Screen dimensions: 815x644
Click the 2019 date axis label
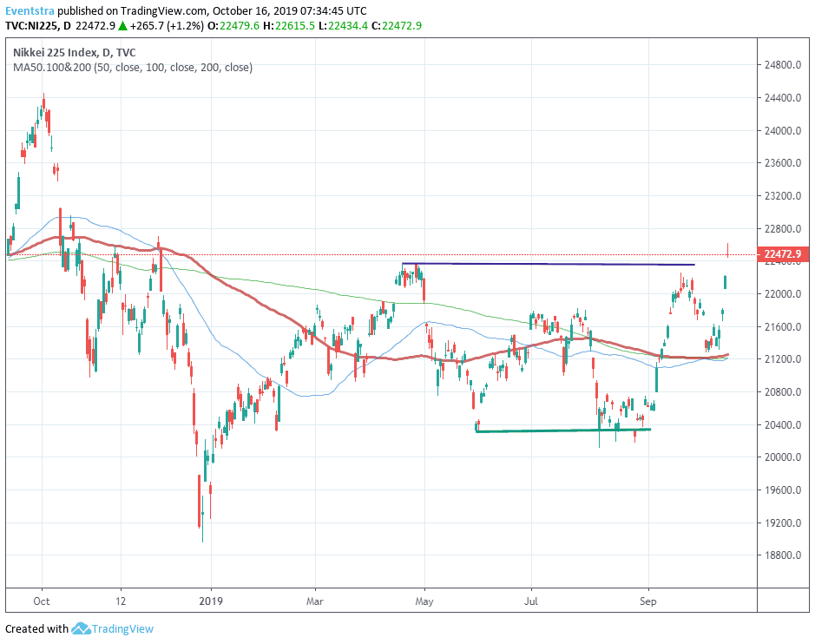pos(211,601)
